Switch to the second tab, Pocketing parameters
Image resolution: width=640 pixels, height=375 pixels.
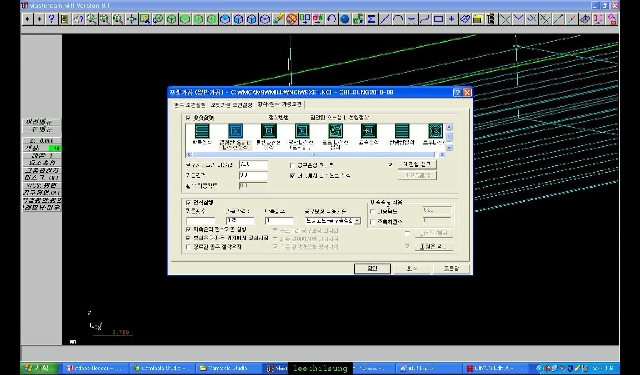click(x=231, y=105)
